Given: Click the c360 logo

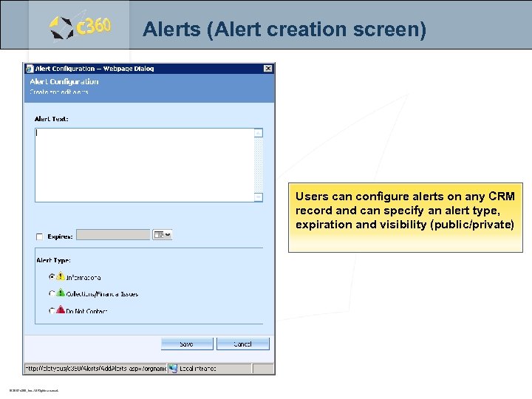Looking at the screenshot, I should coord(80,27).
